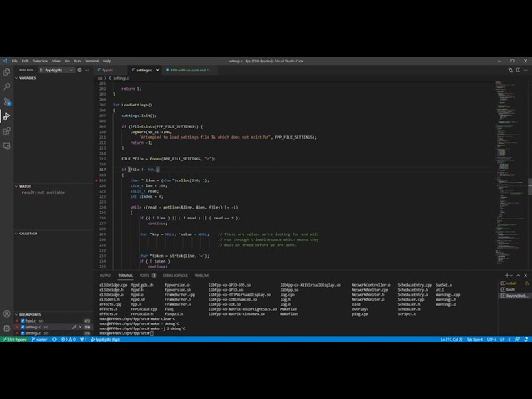532x399 pixels.
Task: Click the split editor icon
Action: (x=518, y=70)
